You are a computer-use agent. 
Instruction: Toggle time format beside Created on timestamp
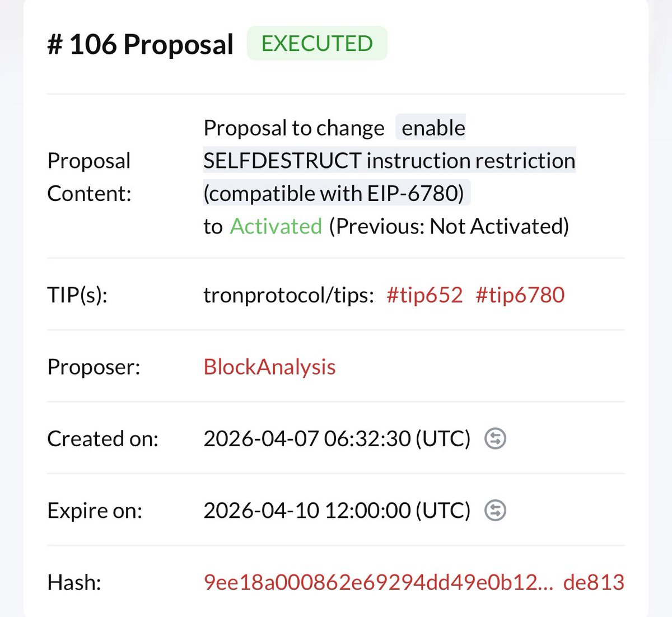(495, 438)
